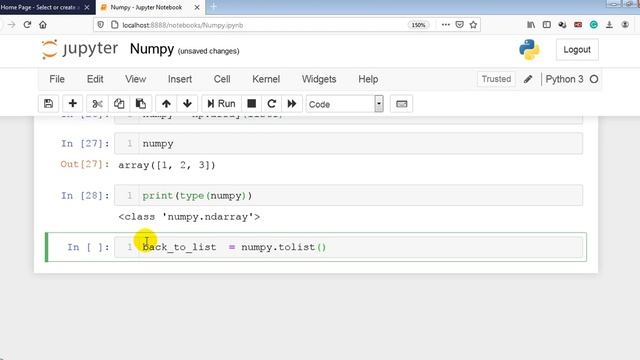The image size is (640, 360).
Task: Click the Python 3 kernel name
Action: (x=564, y=79)
